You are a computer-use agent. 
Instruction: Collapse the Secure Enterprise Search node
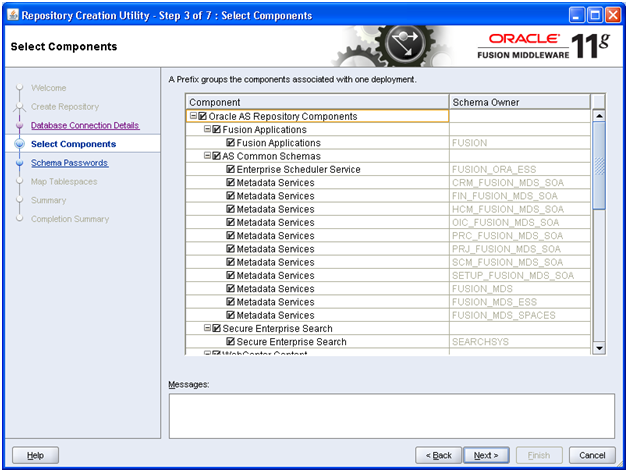coord(207,328)
